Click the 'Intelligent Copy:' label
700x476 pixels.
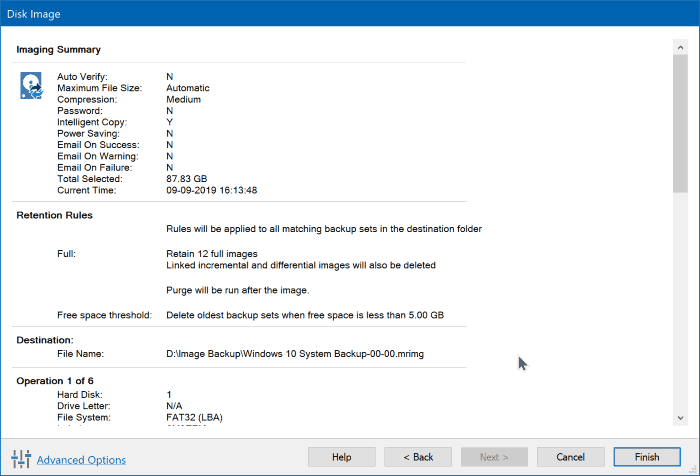(92, 122)
